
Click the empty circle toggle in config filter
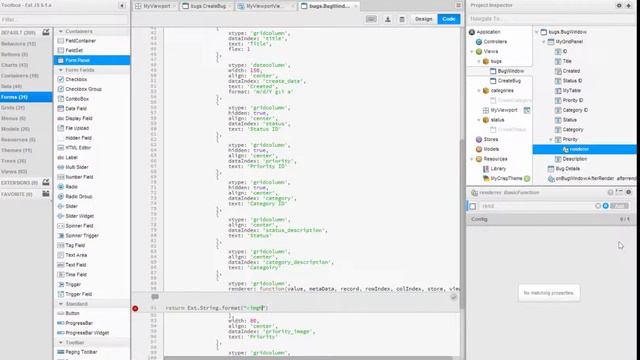(598, 206)
